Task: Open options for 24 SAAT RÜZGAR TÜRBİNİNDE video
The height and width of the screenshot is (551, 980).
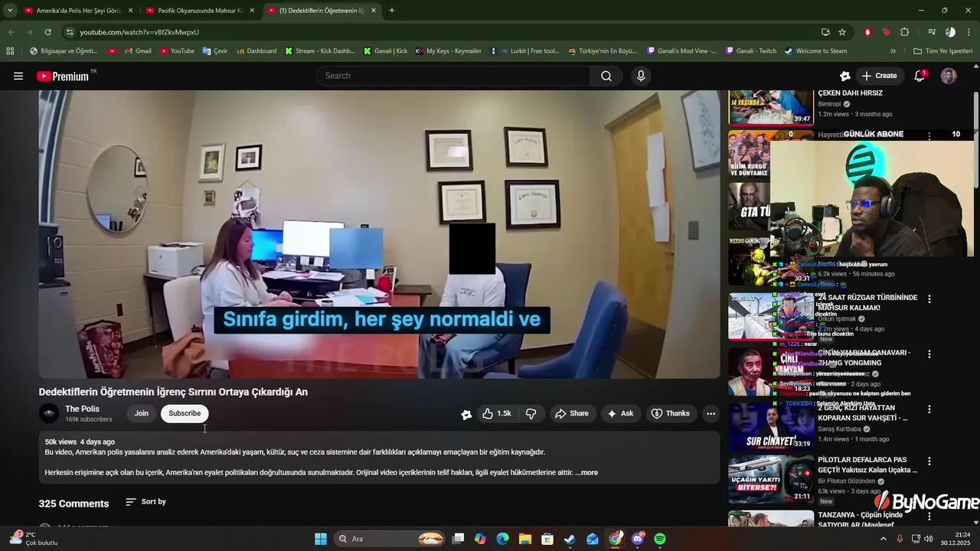Action: point(929,299)
